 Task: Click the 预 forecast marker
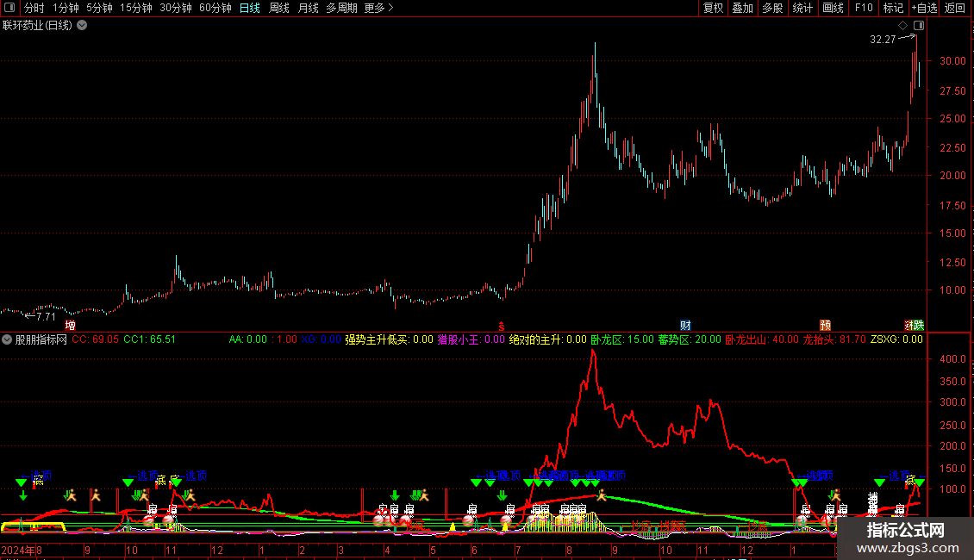825,326
